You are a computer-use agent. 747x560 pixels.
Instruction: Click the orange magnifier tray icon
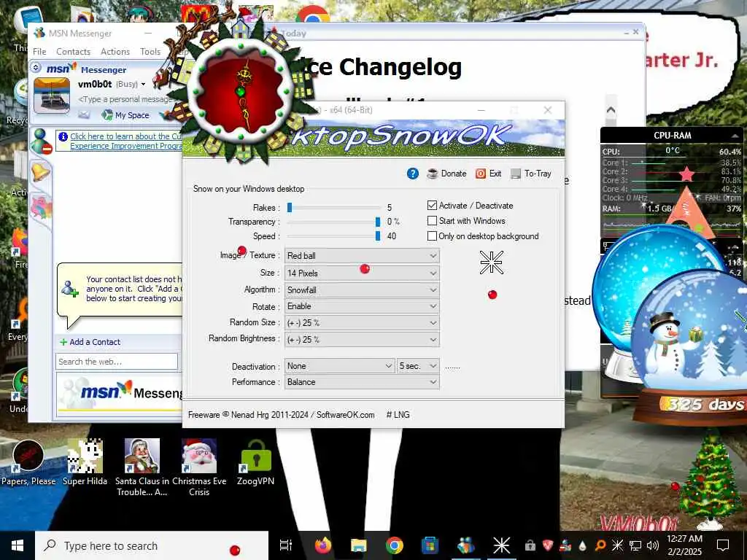600,545
